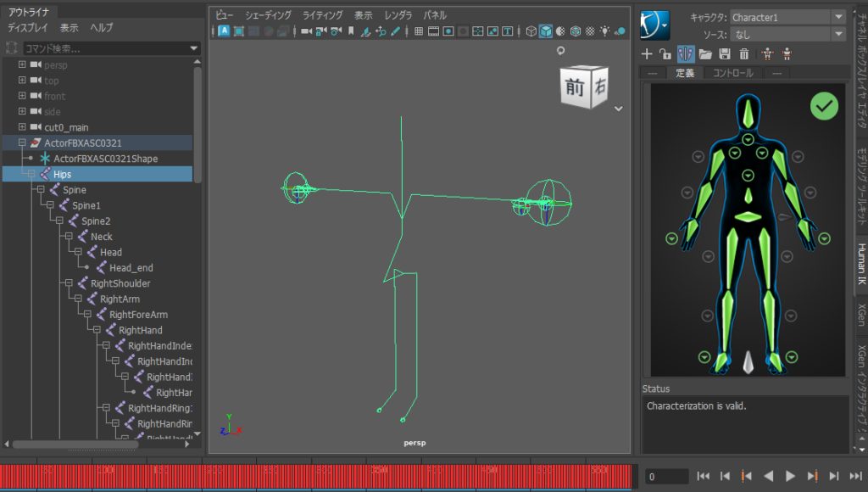Click the HumanIK delete character trash icon

tap(744, 54)
